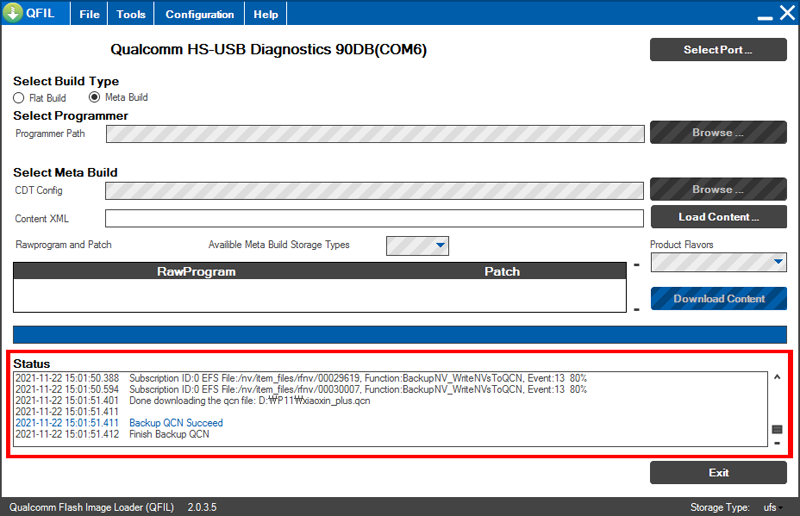This screenshot has height=516, width=800.
Task: Click the QFIL green download logo icon
Action: coord(12,13)
